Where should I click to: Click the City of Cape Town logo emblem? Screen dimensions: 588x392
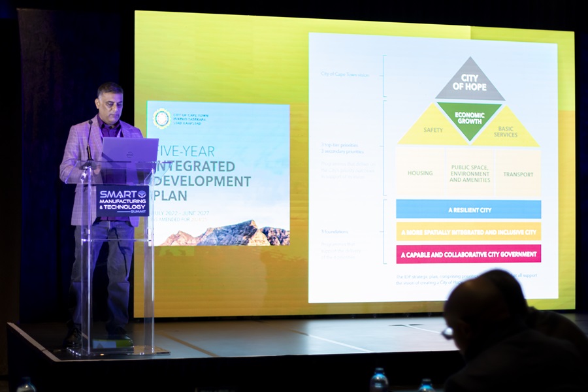[x=162, y=118]
